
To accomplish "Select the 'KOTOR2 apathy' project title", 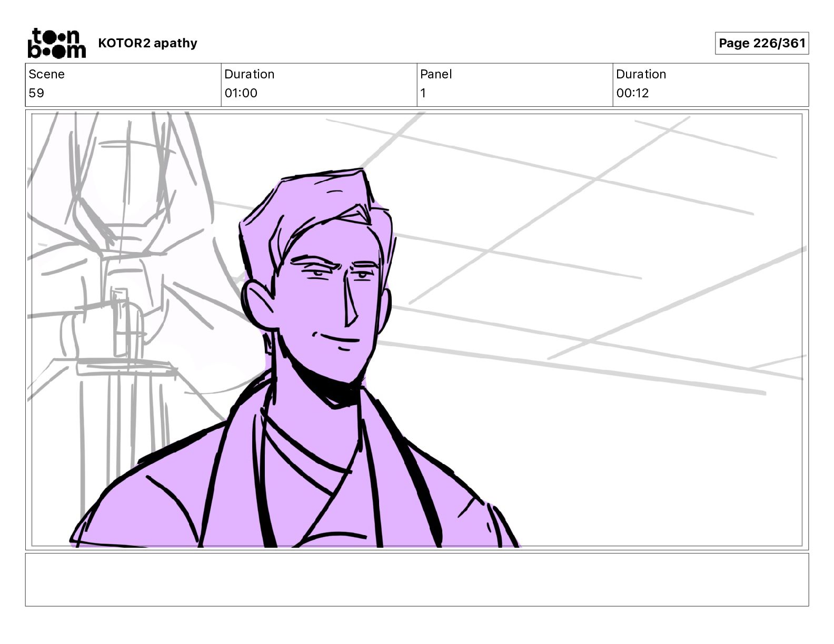I will tap(147, 43).
